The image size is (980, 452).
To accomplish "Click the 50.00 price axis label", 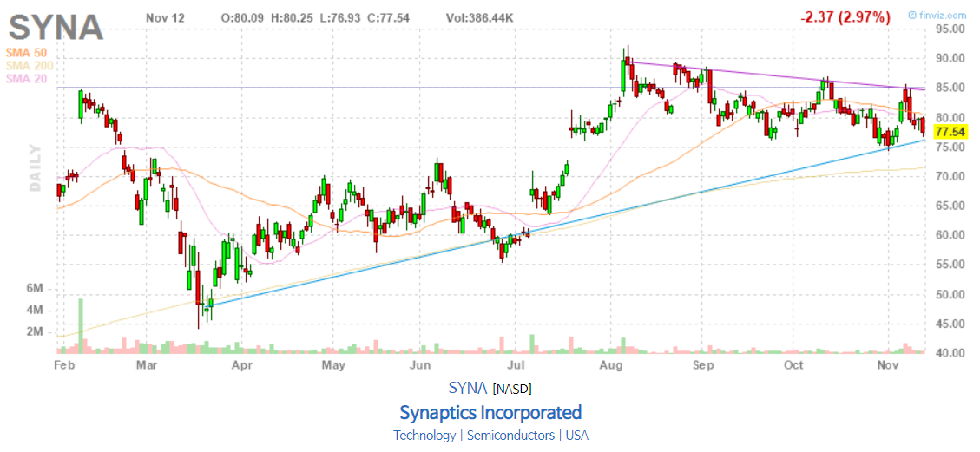I will pos(950,295).
